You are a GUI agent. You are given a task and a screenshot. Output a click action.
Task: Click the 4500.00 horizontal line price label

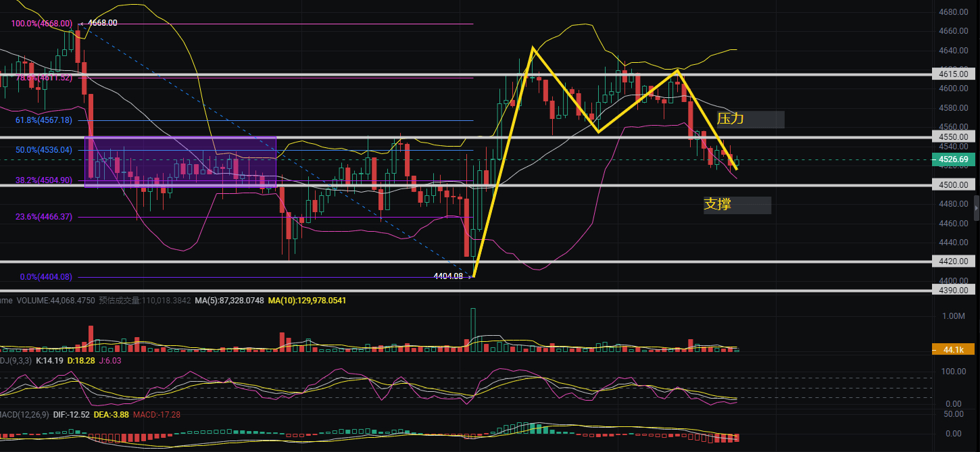tap(954, 185)
